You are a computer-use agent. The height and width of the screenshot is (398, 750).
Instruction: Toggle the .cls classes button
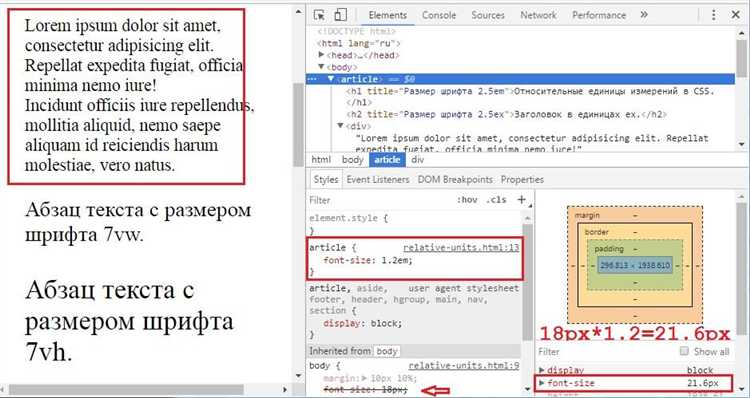496,200
